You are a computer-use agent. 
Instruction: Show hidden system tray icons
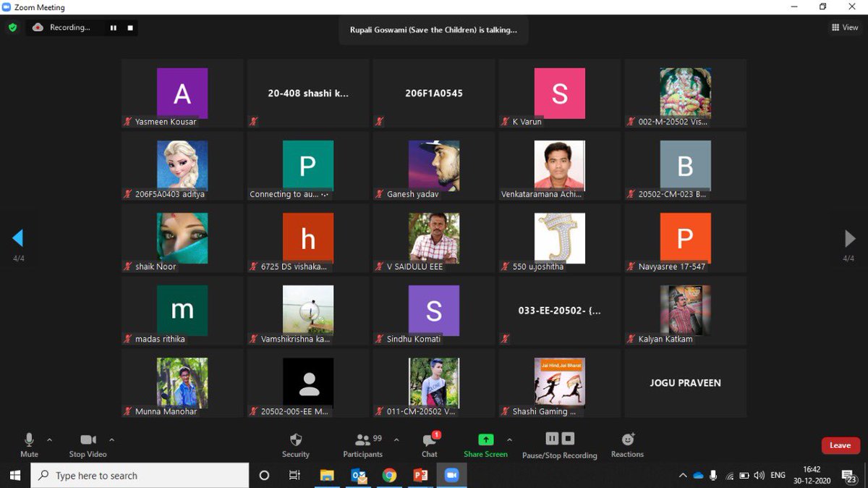tap(683, 476)
